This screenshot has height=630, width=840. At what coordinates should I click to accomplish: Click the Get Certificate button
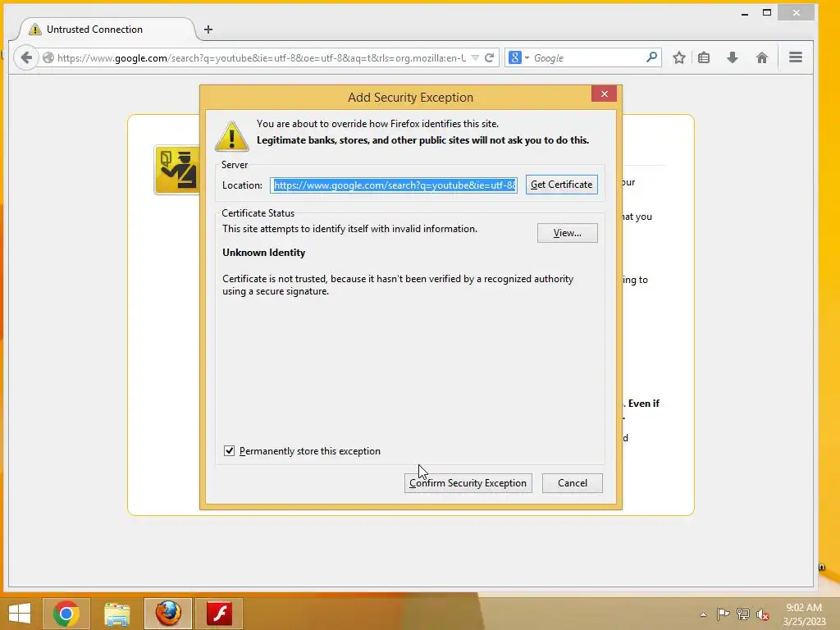click(561, 185)
